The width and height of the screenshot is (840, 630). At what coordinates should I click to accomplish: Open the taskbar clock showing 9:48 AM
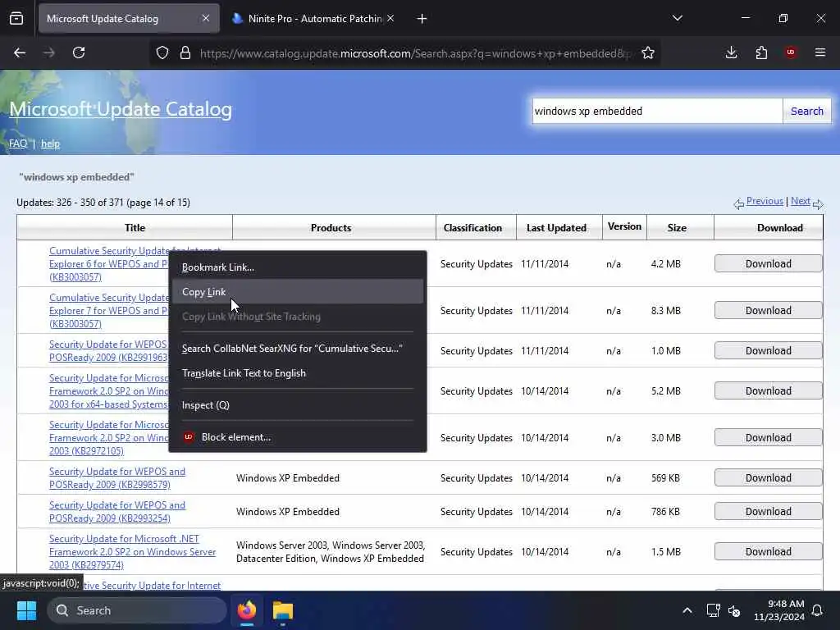(779, 610)
